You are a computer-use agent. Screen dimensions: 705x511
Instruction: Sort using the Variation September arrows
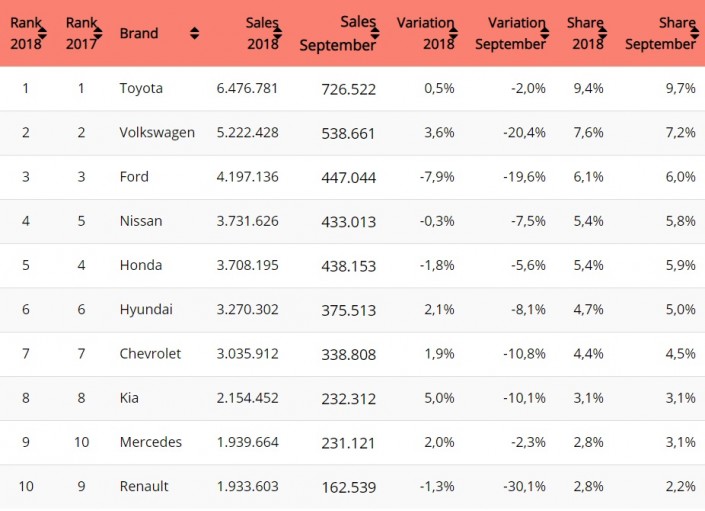click(x=543, y=33)
